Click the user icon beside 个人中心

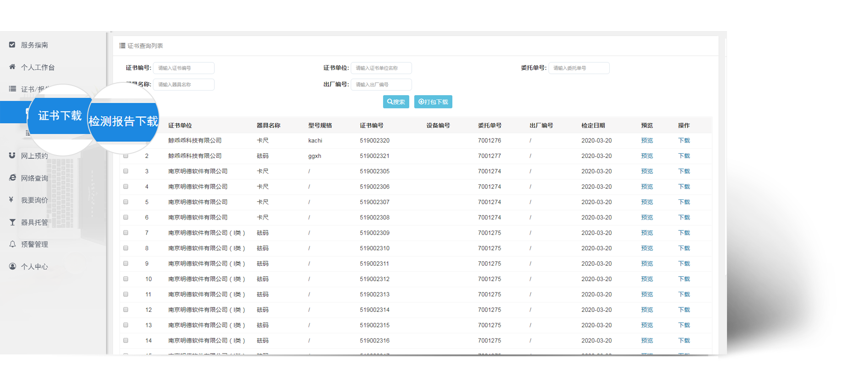click(x=12, y=266)
